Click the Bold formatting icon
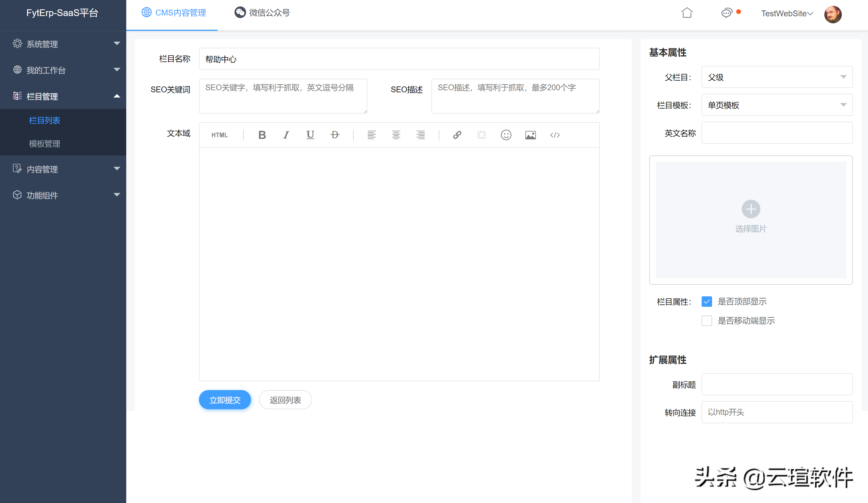868x503 pixels. (262, 135)
